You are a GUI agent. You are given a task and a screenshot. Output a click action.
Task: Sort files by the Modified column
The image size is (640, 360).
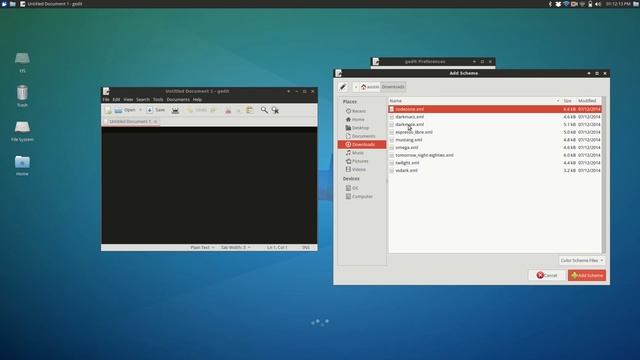tap(588, 101)
